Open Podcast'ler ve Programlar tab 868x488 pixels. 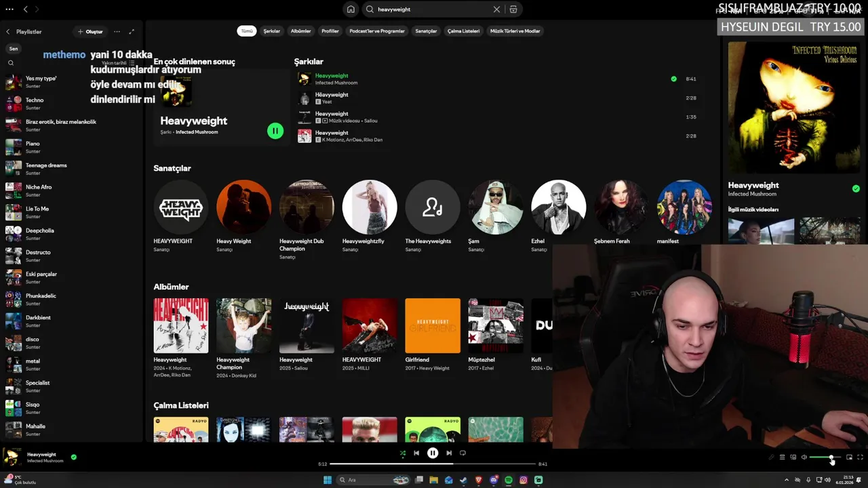click(x=377, y=31)
